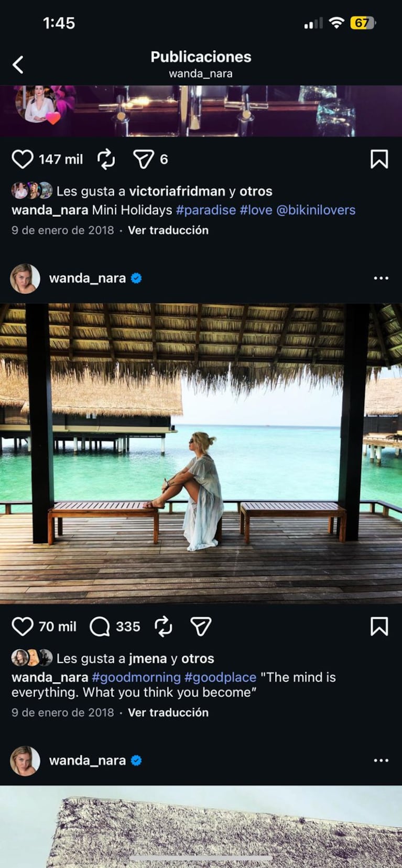Tap Ver traducción on the beach post

[167, 712]
